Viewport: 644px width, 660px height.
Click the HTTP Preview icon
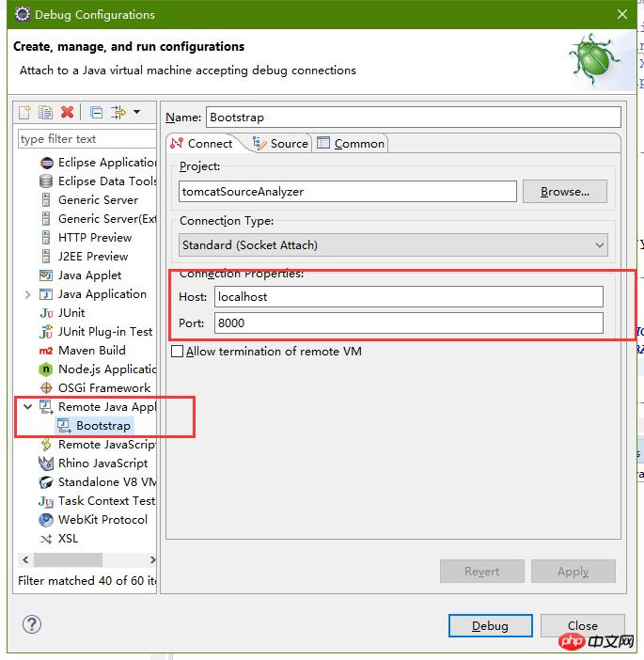pyautogui.click(x=46, y=238)
